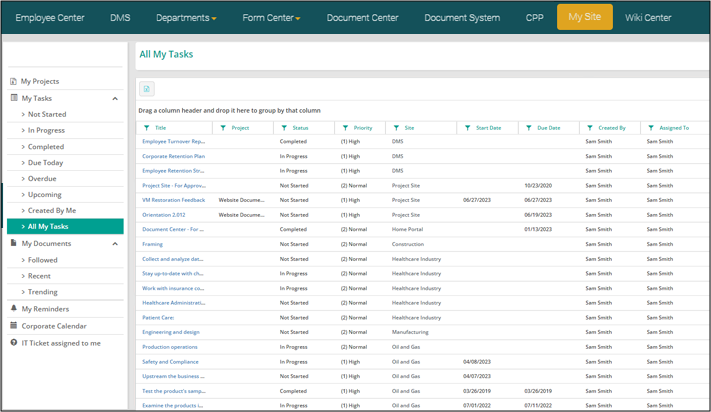Click the bell icon beside My Reminders
The width and height of the screenshot is (711, 412).
(x=14, y=309)
